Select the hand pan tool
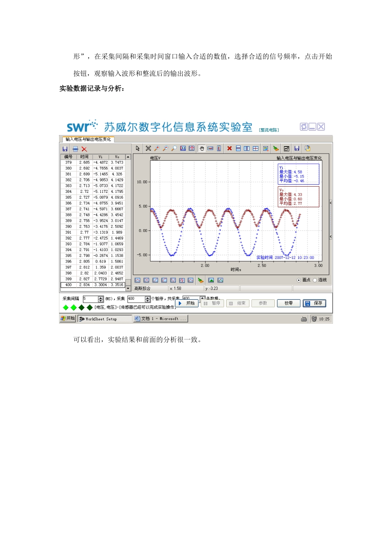This screenshot has width=392, height=555. pos(202,148)
